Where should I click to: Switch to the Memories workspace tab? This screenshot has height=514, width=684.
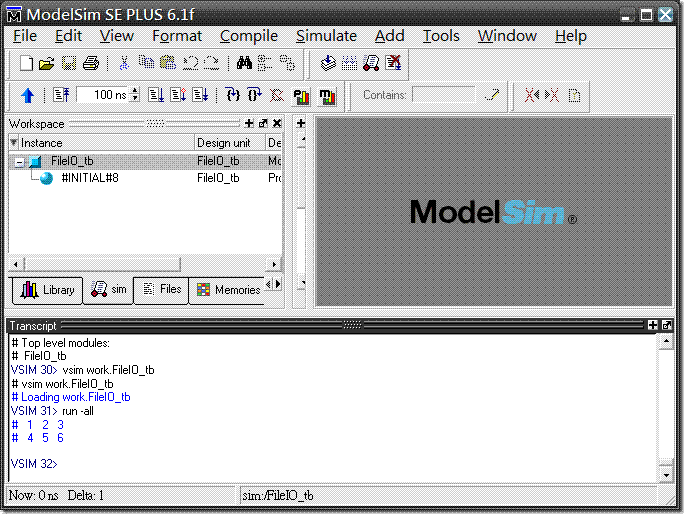[x=227, y=290]
